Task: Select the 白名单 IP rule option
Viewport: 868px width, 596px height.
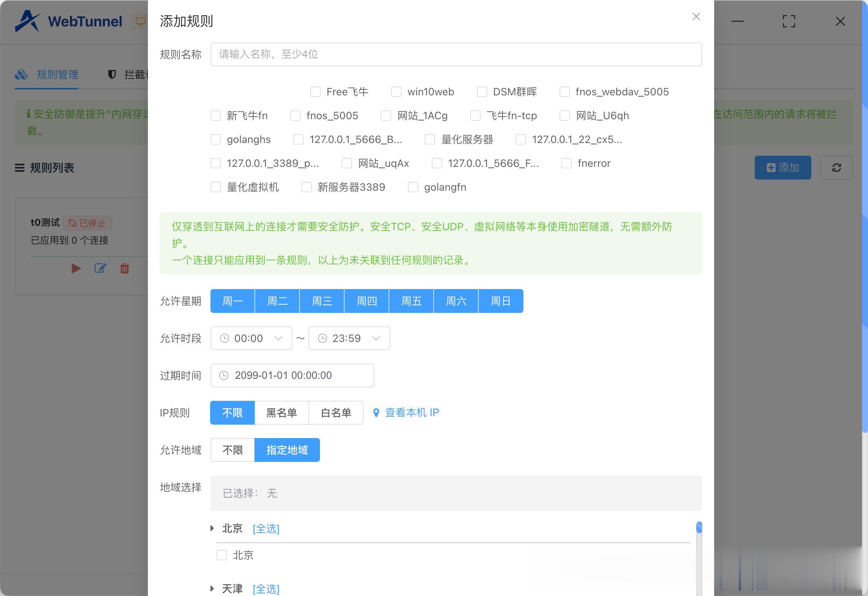Action: 336,413
